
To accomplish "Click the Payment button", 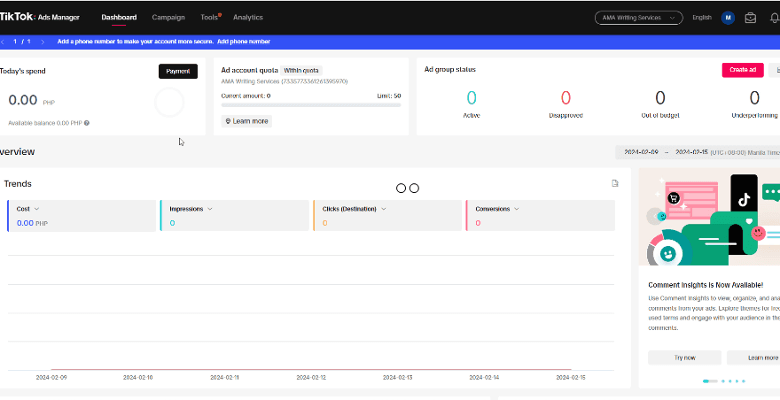I will point(178,71).
